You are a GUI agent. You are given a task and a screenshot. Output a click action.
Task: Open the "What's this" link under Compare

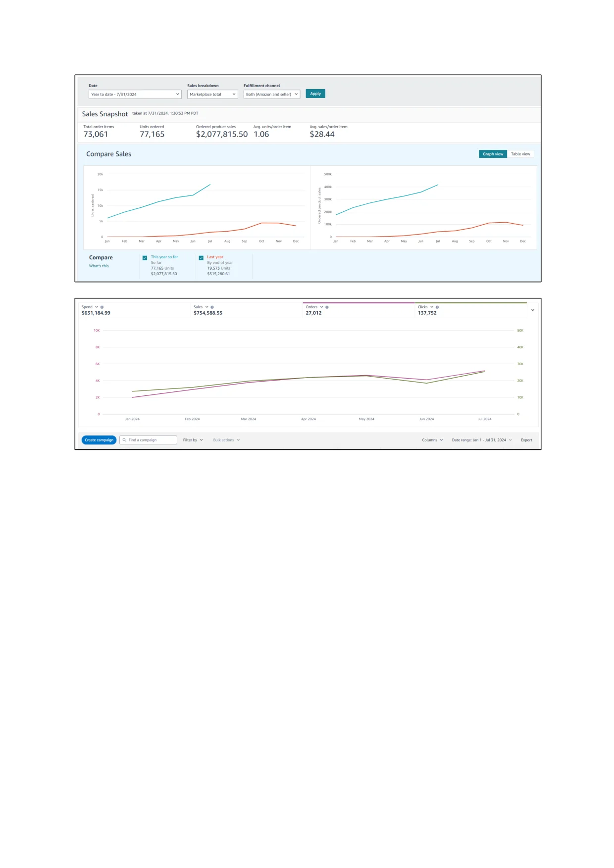coord(99,266)
